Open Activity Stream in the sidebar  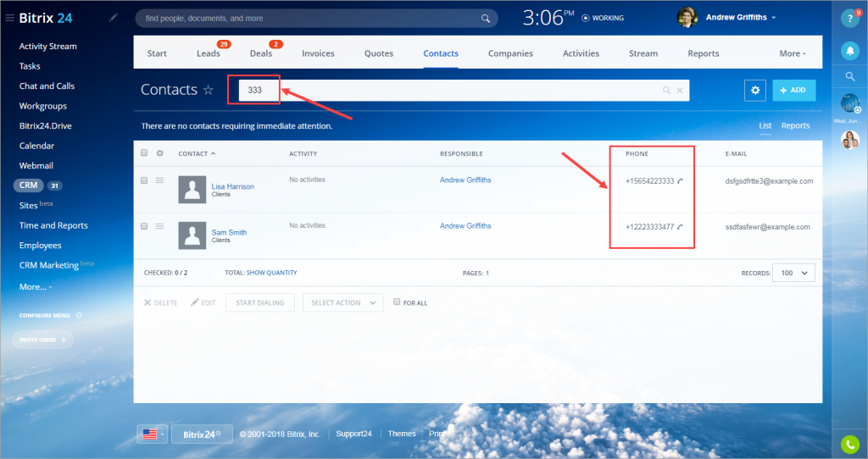(48, 47)
